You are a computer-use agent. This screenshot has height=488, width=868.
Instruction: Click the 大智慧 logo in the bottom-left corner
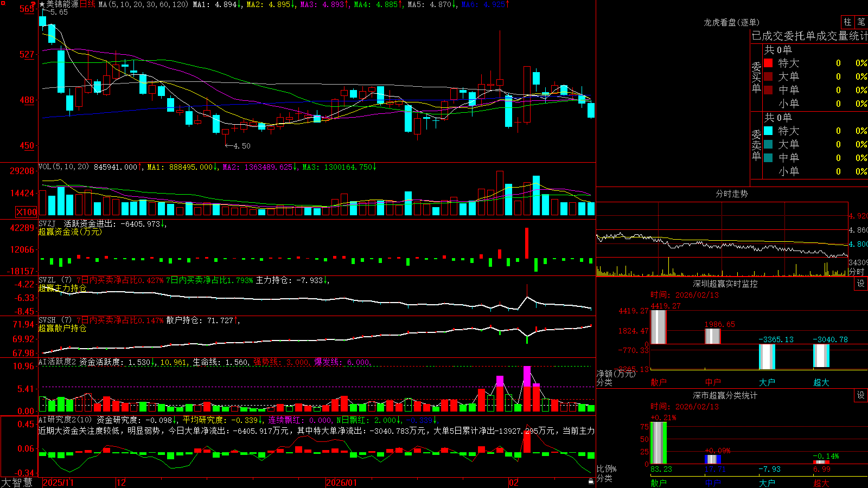coord(17,483)
